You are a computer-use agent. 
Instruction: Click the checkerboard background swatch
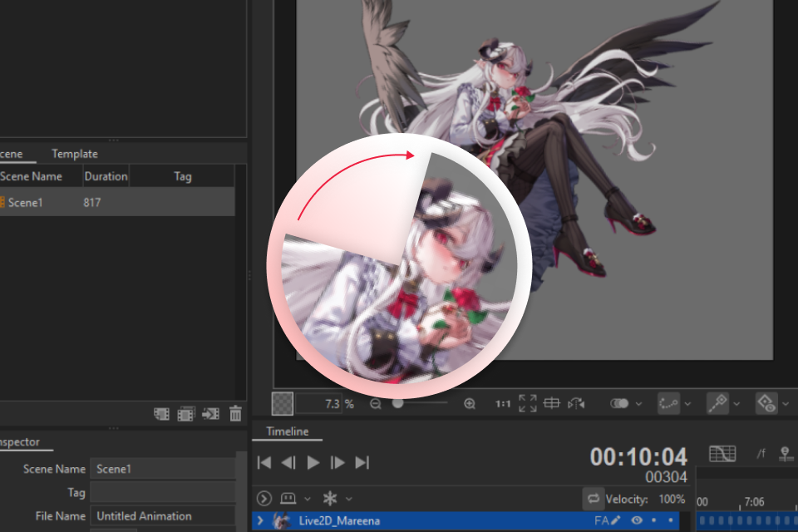tap(283, 403)
